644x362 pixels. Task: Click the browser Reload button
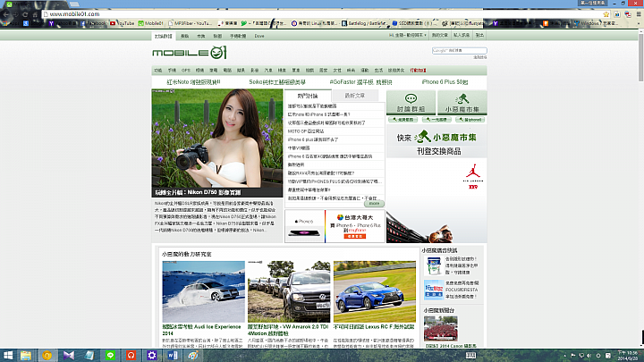point(25,14)
